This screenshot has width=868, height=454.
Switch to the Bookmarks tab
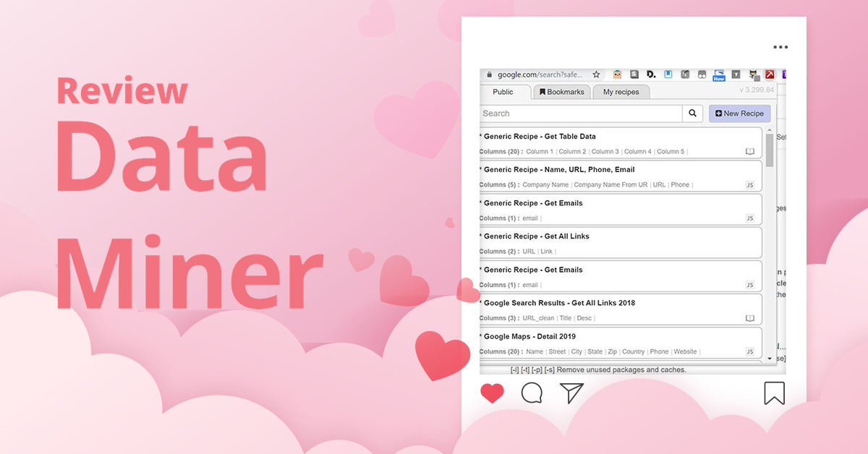point(561,92)
